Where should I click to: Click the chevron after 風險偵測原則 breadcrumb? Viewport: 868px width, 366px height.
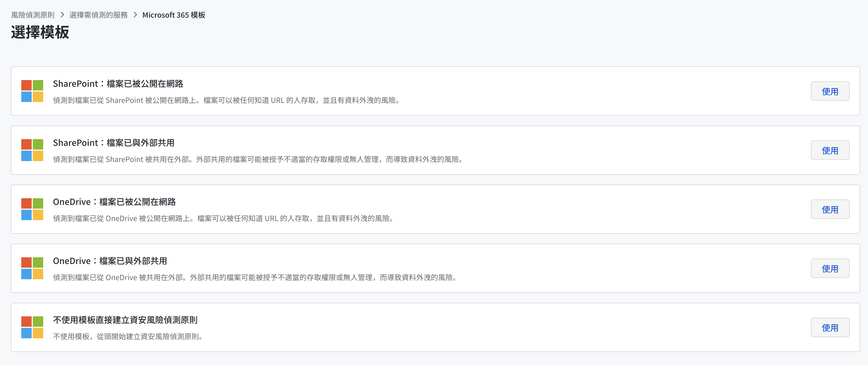tap(62, 15)
